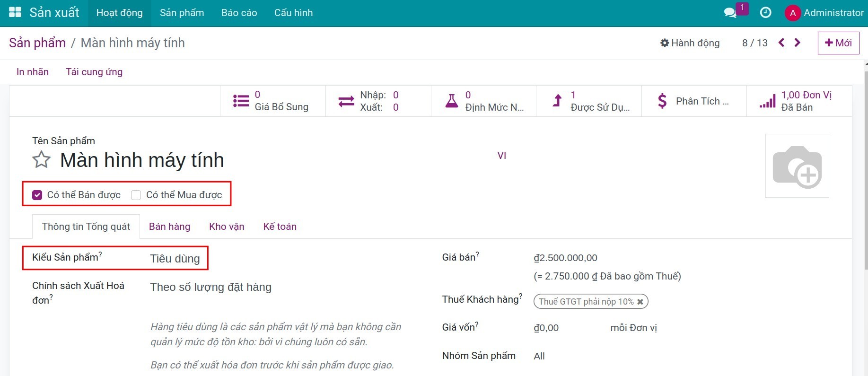Open Kiểu Sản phẩm dropdown Tiêu dùng
Image resolution: width=868 pixels, height=376 pixels.
[175, 259]
